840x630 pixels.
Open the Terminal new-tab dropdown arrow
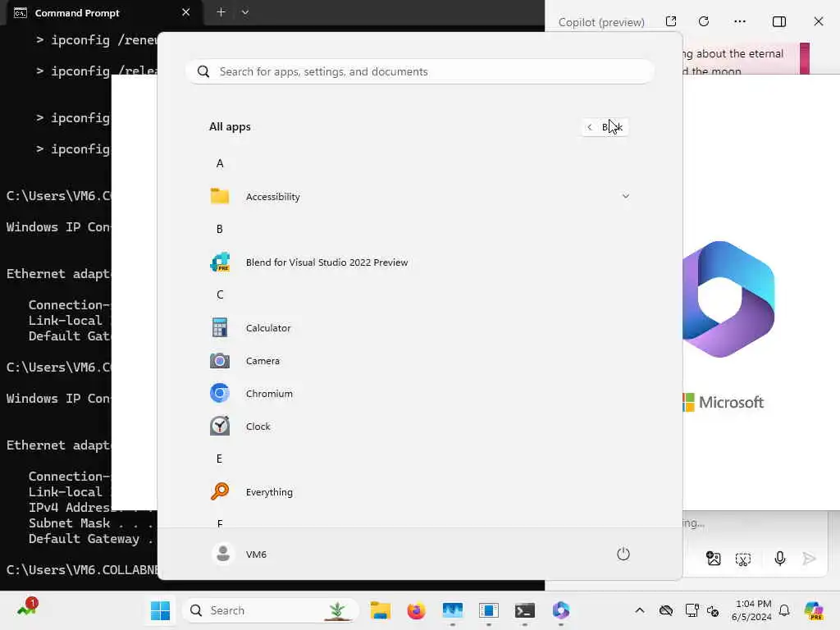(x=244, y=11)
